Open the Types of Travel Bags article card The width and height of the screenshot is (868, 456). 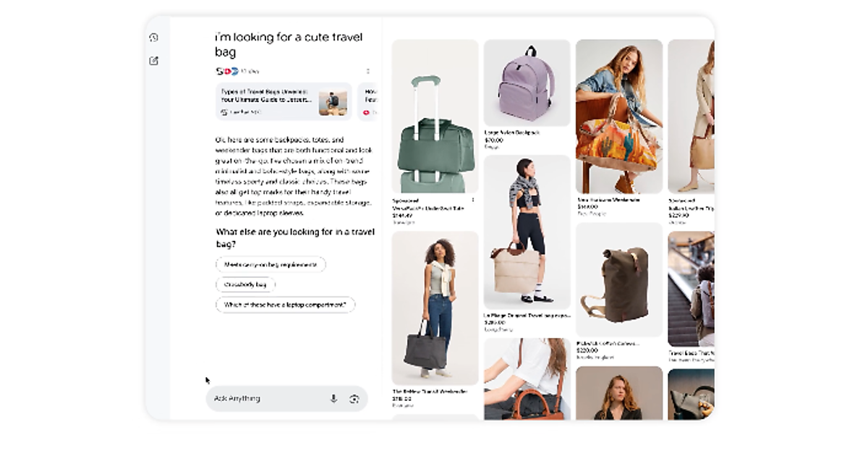coord(283,101)
